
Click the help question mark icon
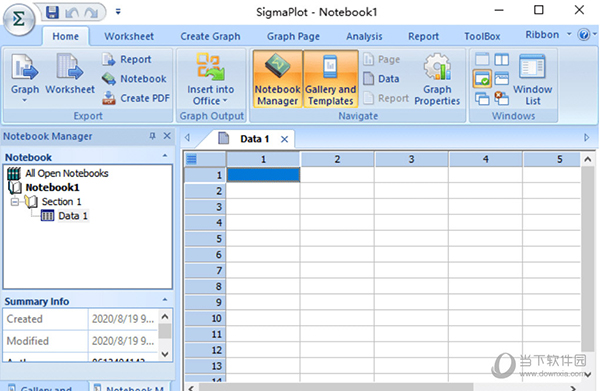click(x=584, y=35)
